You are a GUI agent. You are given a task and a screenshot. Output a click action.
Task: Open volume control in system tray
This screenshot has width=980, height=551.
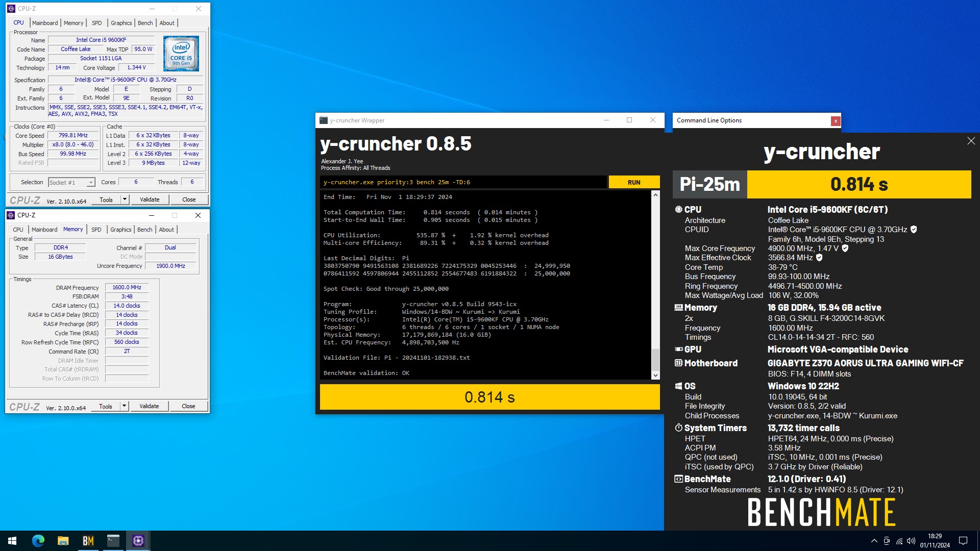coord(911,541)
